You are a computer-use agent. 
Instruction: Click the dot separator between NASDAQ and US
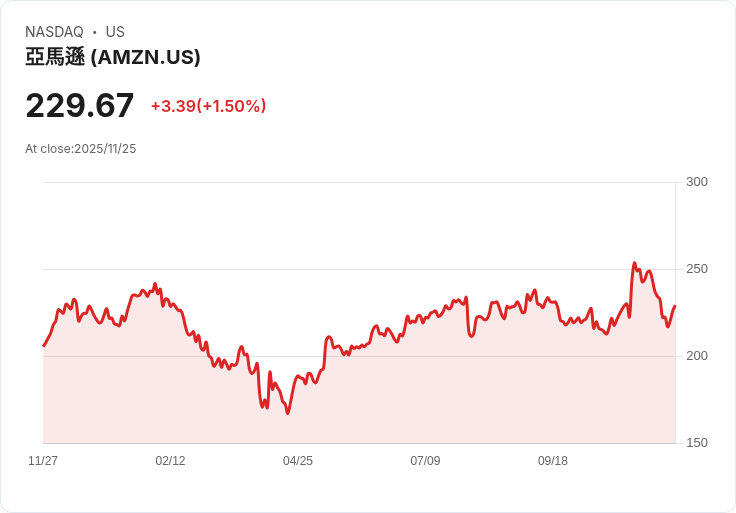pyautogui.click(x=94, y=32)
